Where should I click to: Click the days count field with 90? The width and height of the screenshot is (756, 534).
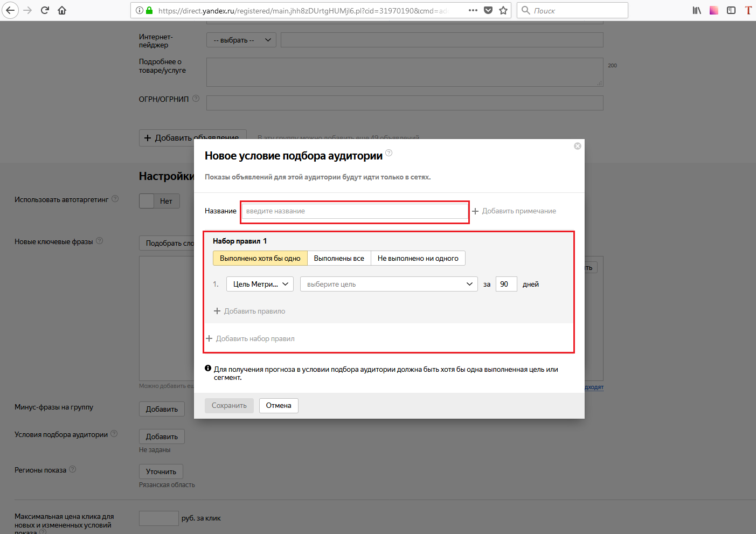506,284
